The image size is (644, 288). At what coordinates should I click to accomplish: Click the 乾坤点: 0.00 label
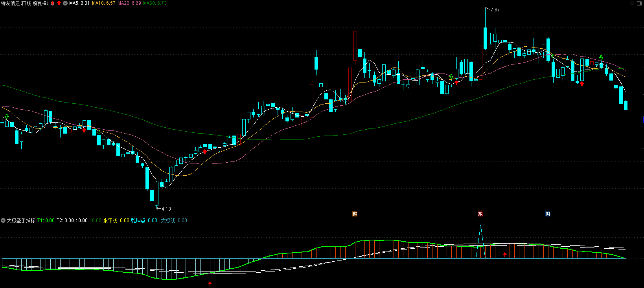pyautogui.click(x=144, y=220)
